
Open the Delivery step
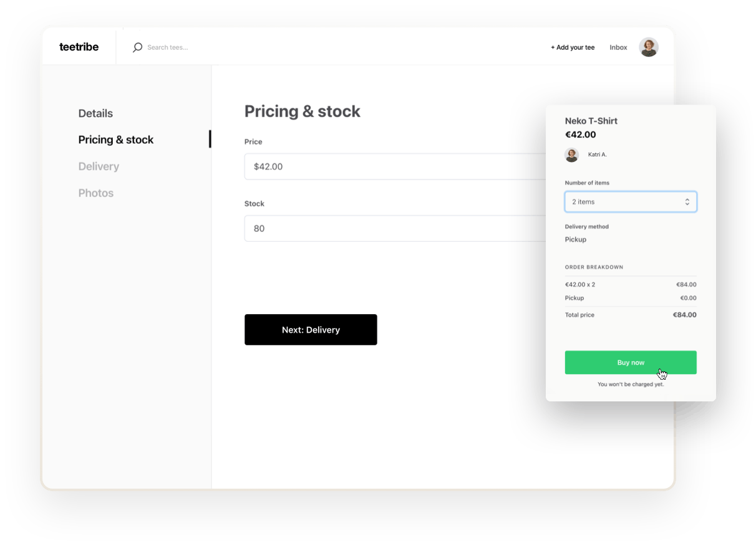(x=99, y=166)
